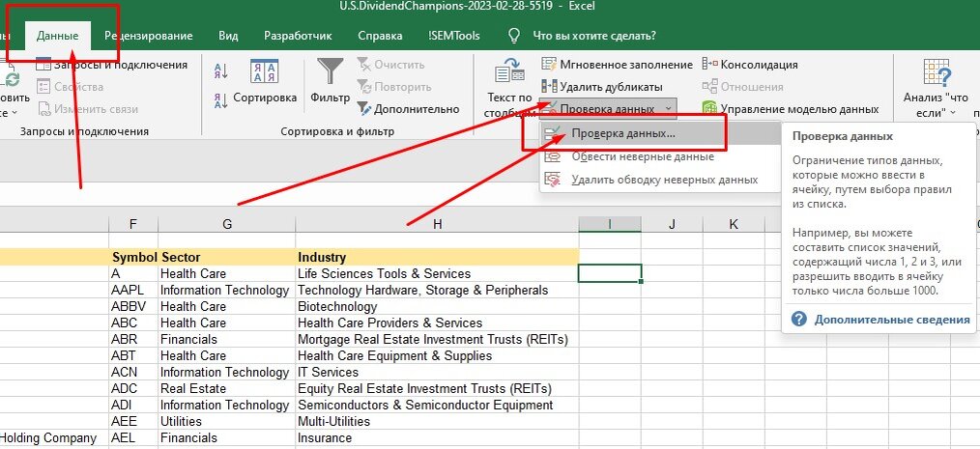This screenshot has width=980, height=449.
Task: Select the AAPL symbol cell
Action: click(133, 291)
